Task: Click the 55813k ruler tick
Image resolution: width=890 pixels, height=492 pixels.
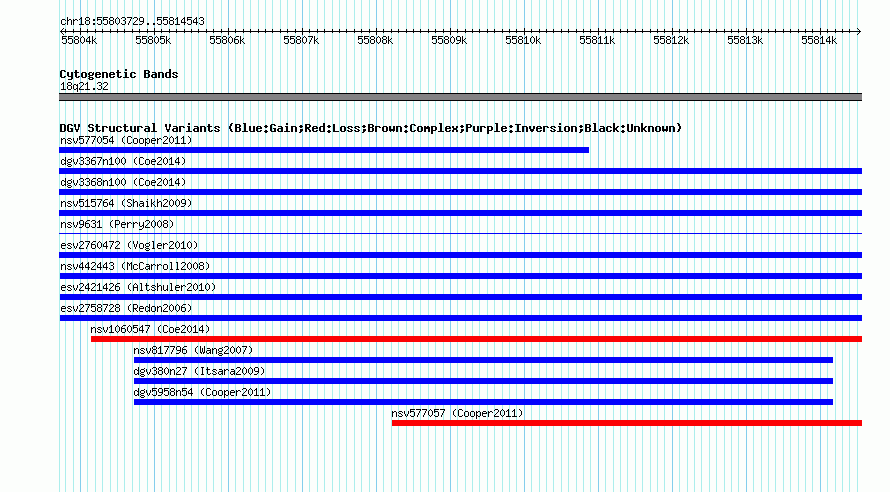Action: [745, 40]
